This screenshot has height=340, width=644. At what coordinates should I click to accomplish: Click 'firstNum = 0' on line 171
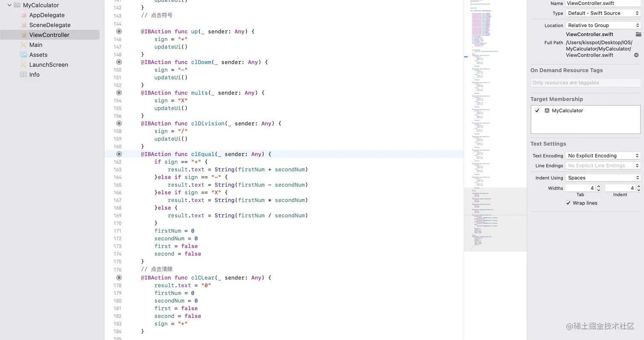(174, 231)
